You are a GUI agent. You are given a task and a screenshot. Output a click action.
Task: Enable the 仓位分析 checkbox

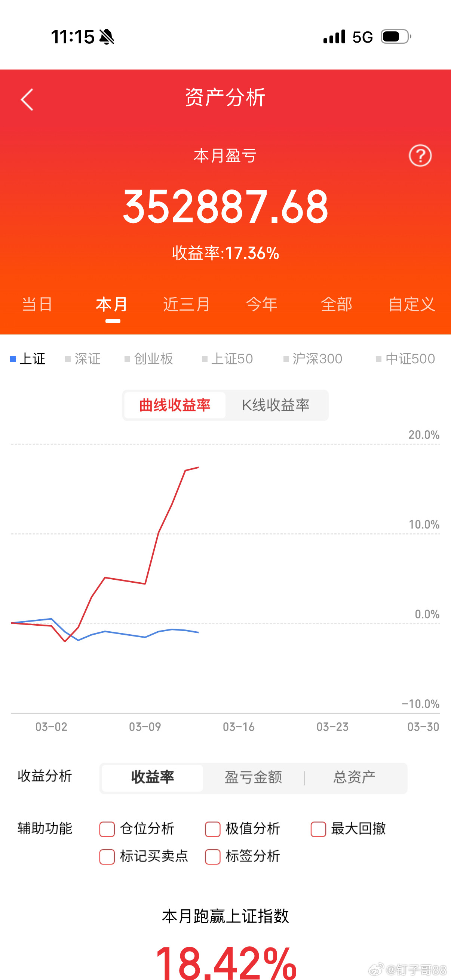(107, 829)
